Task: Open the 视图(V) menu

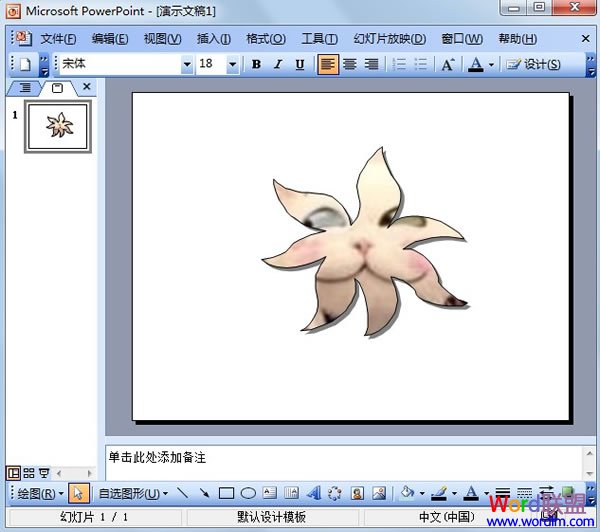Action: pos(162,39)
